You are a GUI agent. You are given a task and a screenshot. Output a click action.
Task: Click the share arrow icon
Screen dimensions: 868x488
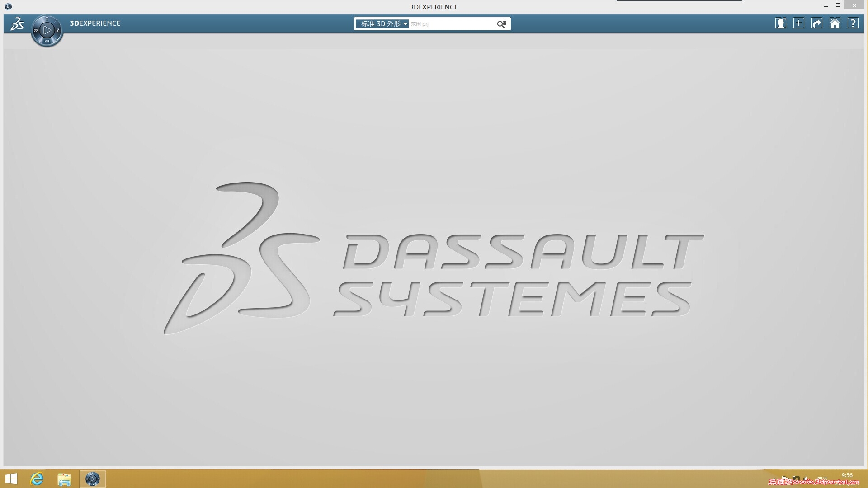click(817, 23)
